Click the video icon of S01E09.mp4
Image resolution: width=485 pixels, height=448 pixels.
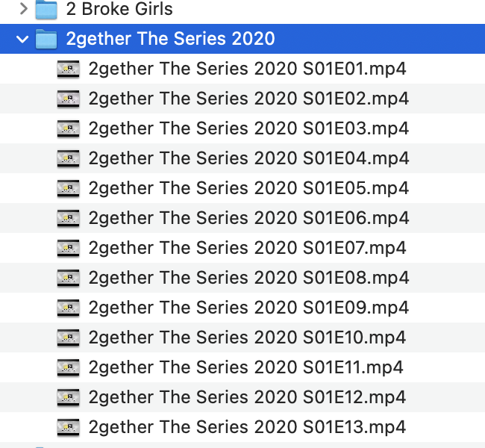point(69,308)
